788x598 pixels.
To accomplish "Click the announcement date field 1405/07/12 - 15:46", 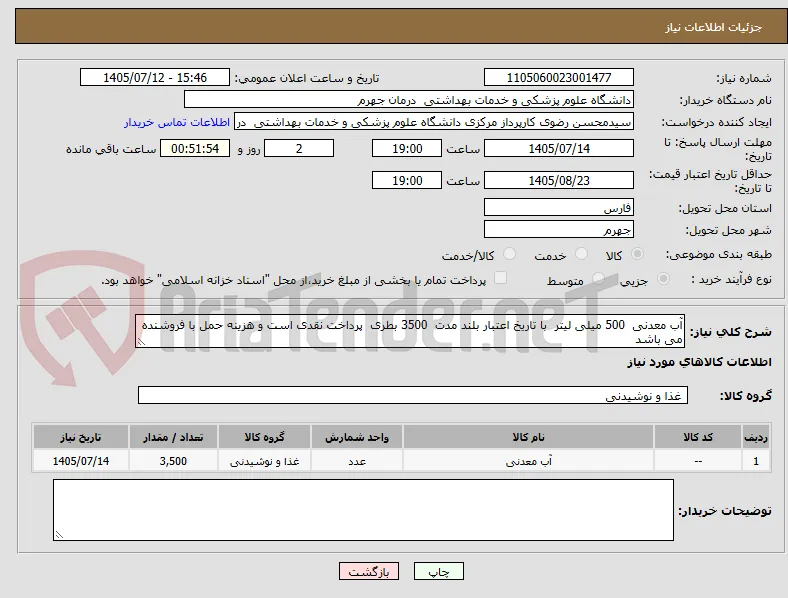I will click(155, 77).
